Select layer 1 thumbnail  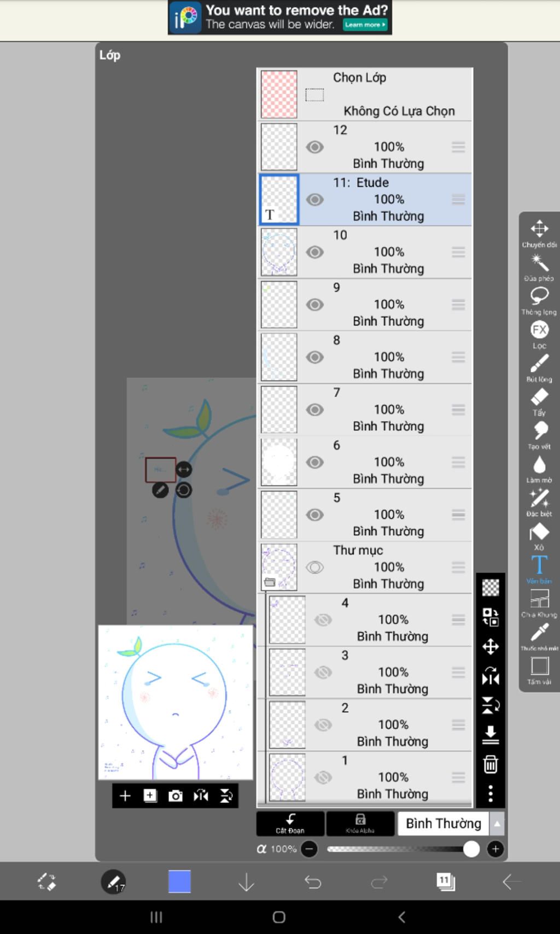[287, 777]
